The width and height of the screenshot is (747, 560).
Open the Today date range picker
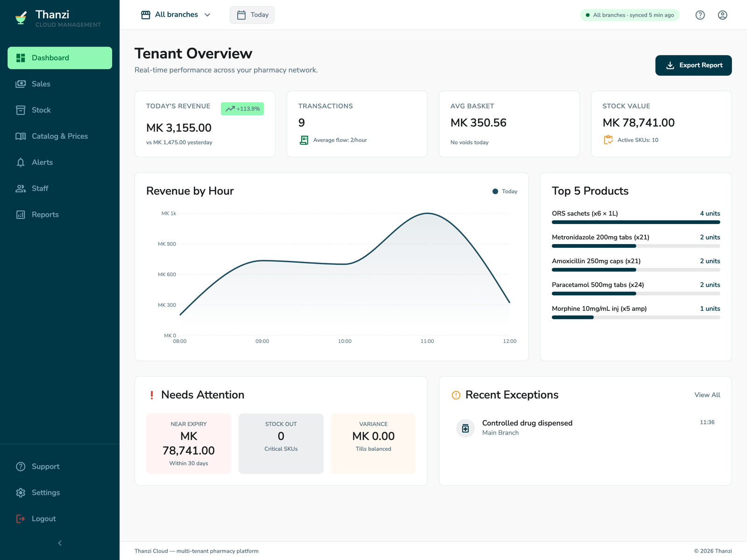(x=252, y=15)
